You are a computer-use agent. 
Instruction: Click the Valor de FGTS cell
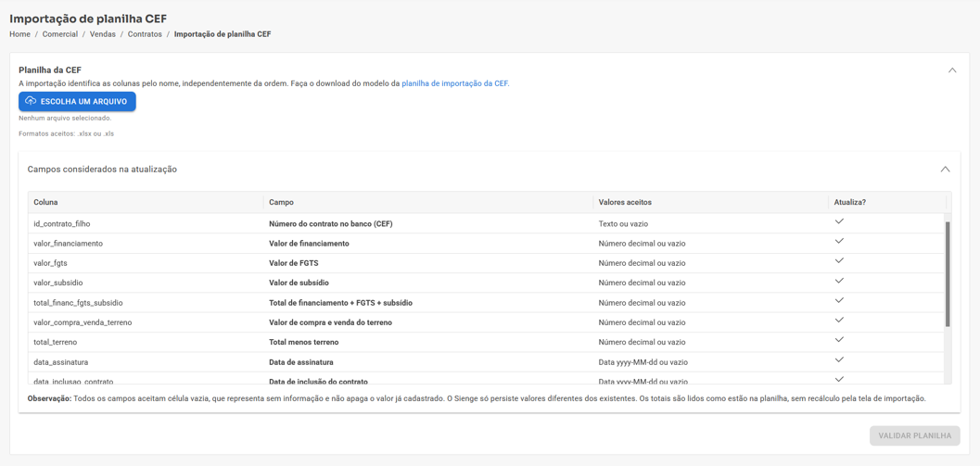(428, 263)
